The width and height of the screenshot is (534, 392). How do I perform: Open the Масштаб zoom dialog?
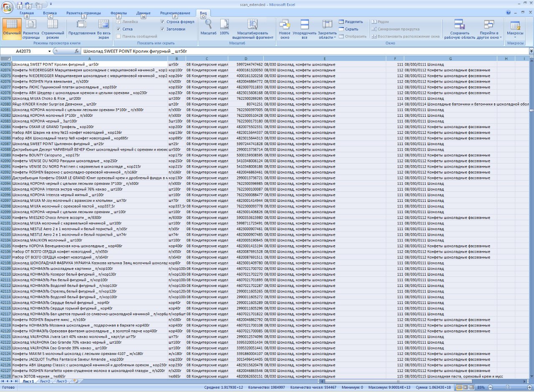tap(208, 27)
